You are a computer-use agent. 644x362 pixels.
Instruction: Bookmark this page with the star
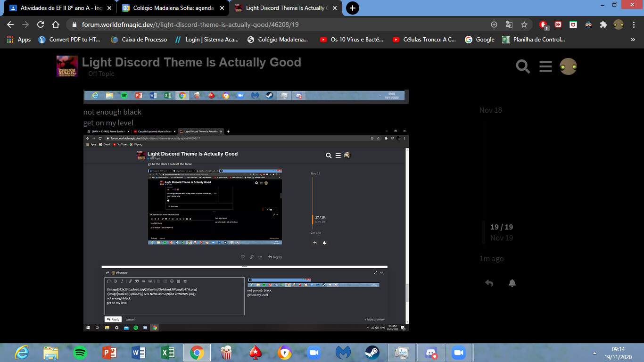524,25
